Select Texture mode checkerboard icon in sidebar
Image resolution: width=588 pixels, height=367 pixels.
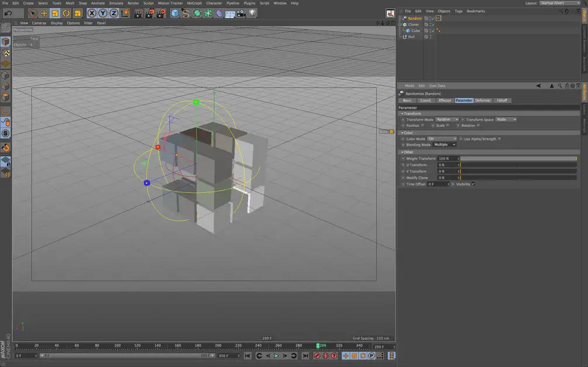click(x=5, y=53)
